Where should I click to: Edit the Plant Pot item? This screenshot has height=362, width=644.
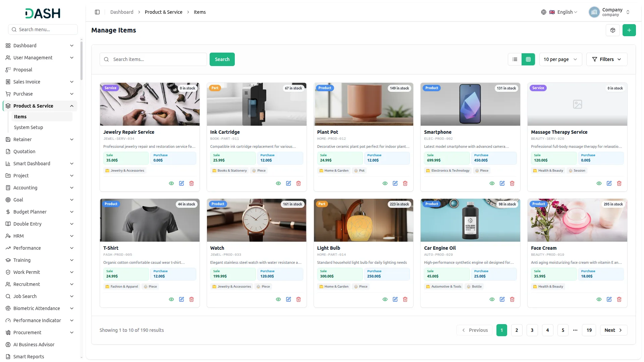(395, 183)
